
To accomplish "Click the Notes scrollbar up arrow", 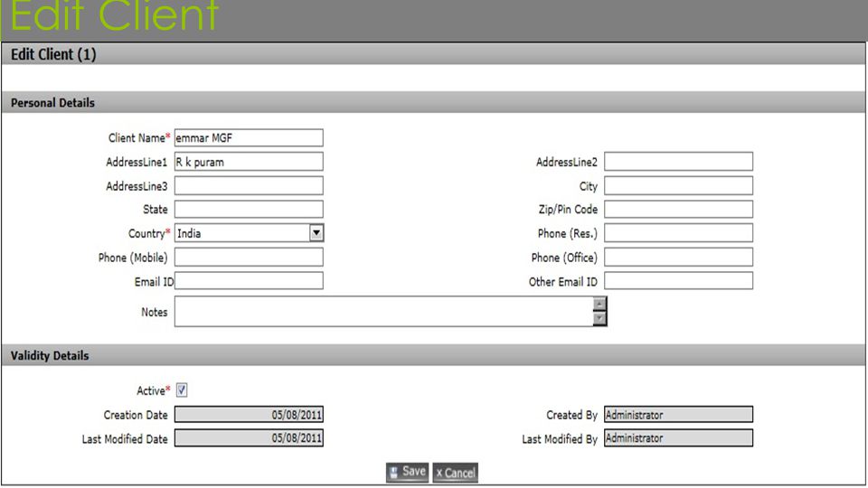I will click(x=599, y=304).
